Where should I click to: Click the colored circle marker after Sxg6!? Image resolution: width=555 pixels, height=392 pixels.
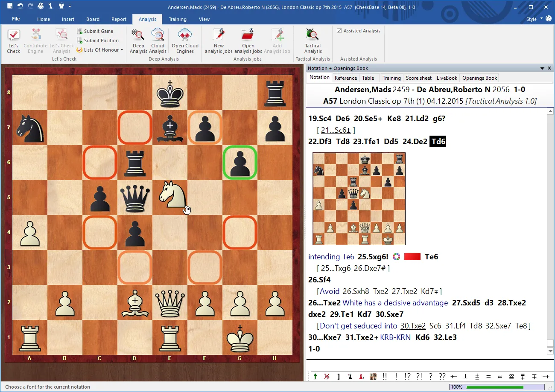point(397,257)
